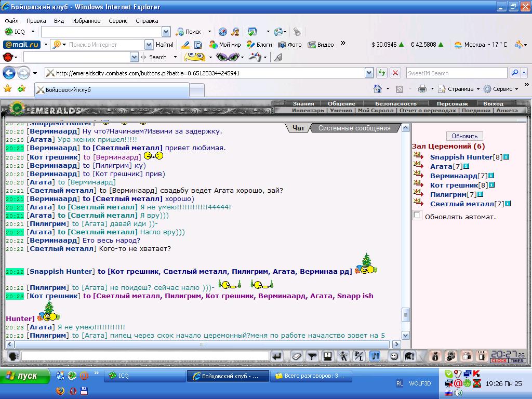
Task: Click private message arrow beside Светлый металл
Action: point(419,203)
